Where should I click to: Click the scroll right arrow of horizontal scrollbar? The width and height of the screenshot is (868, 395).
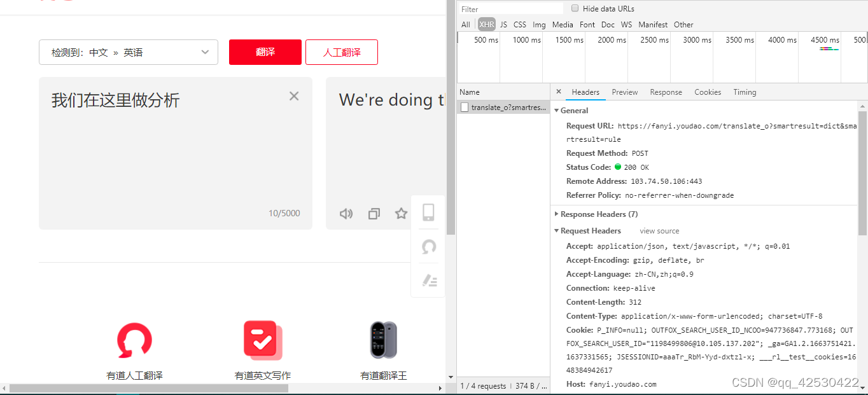[440, 388]
